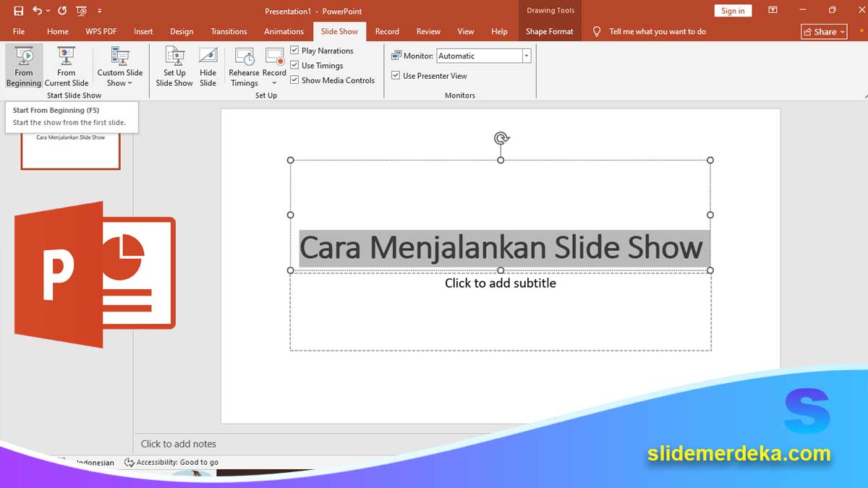Image resolution: width=868 pixels, height=488 pixels.
Task: Click Accessibility: Good to go status
Action: click(177, 462)
